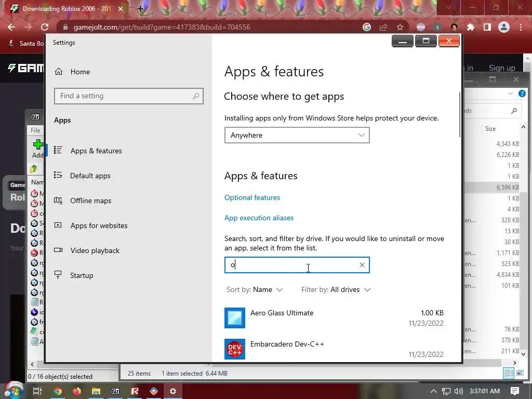
Task: Open Video playback settings page
Action: click(x=95, y=250)
